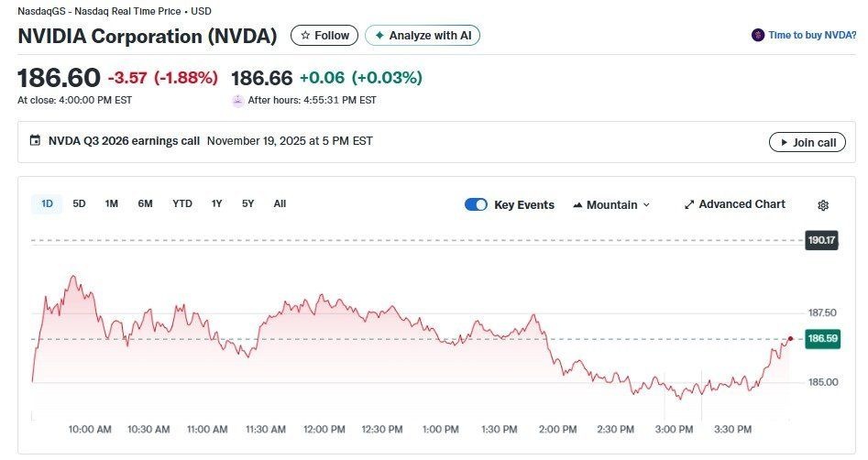Select the YTD range tab
868x460 pixels.
(182, 204)
